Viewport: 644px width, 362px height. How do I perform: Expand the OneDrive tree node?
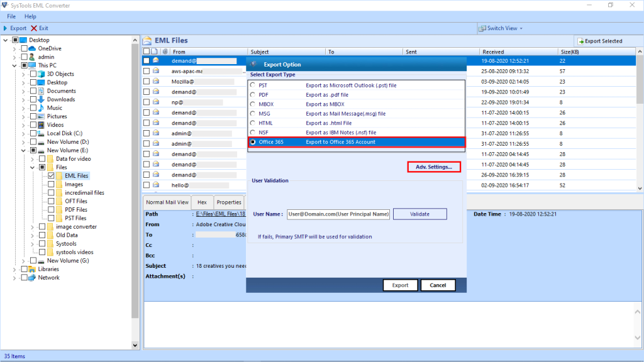click(15, 48)
